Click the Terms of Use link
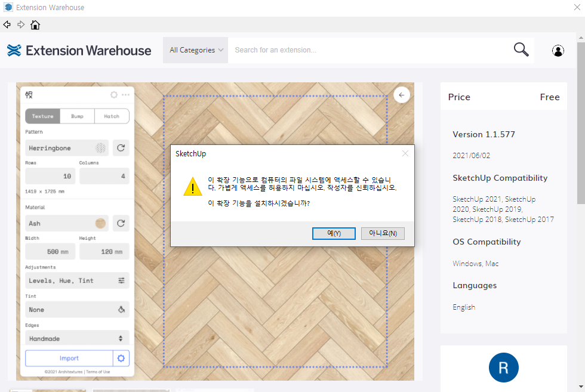Screen dimensions: 585x392 pos(98,372)
